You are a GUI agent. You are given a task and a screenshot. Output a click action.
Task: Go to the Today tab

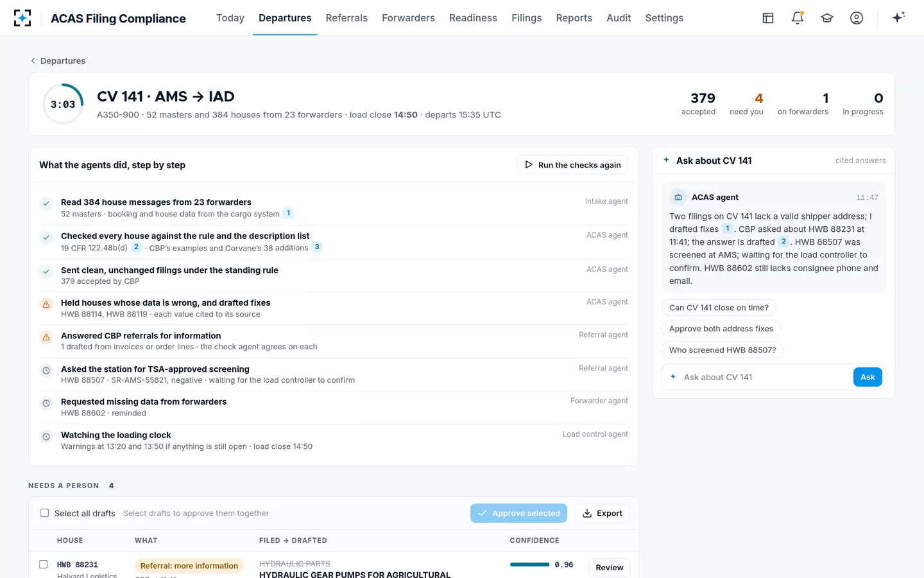click(230, 18)
